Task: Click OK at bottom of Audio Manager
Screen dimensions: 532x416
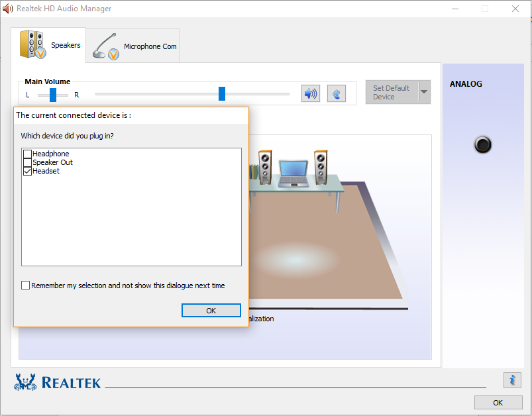Action: point(498,403)
